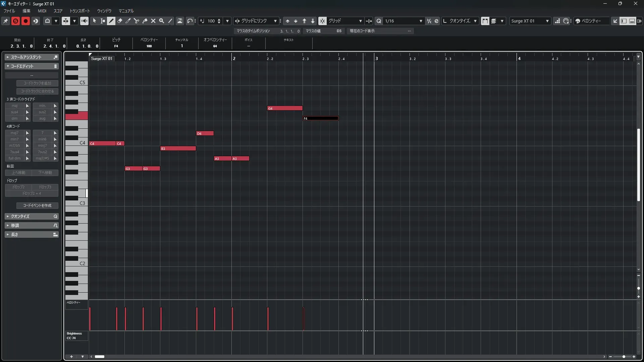This screenshot has width=644, height=362.
Task: Select the Glue tool
Action: click(145, 21)
